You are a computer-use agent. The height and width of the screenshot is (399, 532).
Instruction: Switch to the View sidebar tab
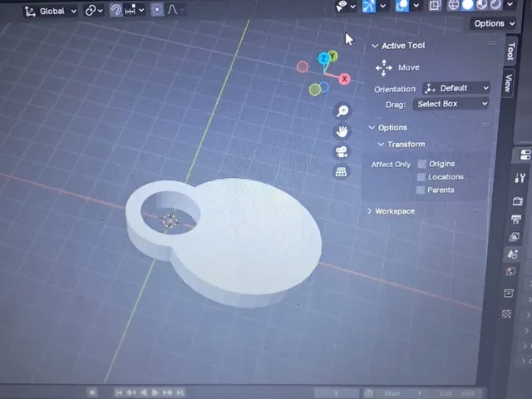(x=508, y=83)
